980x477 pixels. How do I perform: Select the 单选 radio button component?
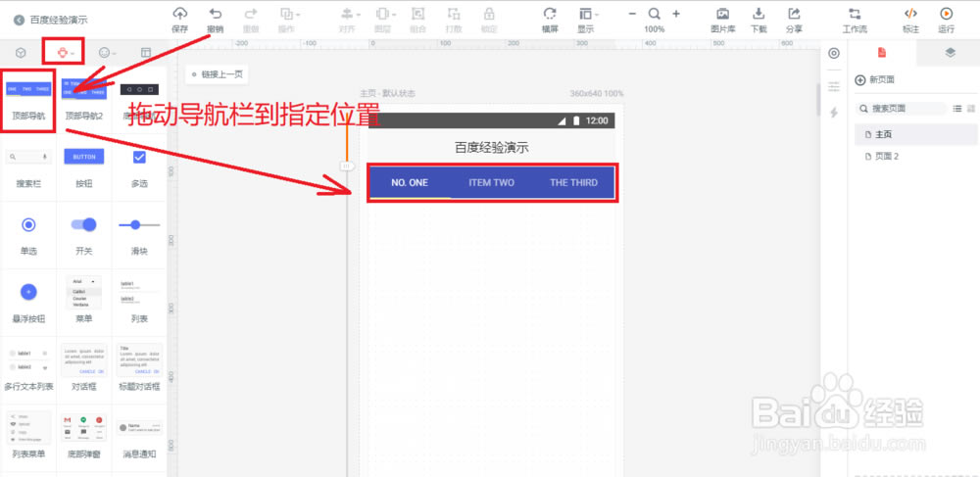pyautogui.click(x=28, y=225)
